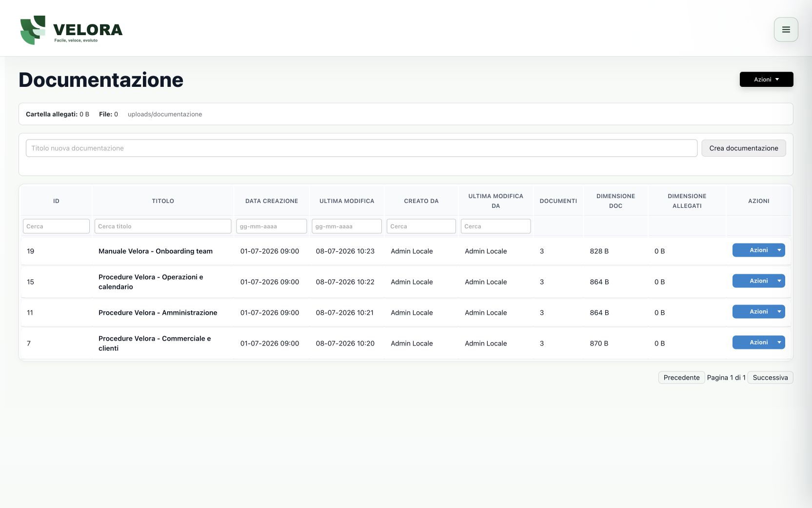812x508 pixels.
Task: Select 'Procedure Velora - Amministrazione' title
Action: click(158, 313)
